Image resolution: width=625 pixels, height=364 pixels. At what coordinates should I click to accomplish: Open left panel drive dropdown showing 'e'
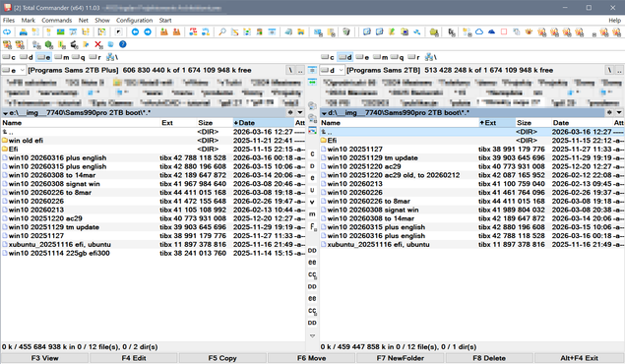[x=14, y=70]
